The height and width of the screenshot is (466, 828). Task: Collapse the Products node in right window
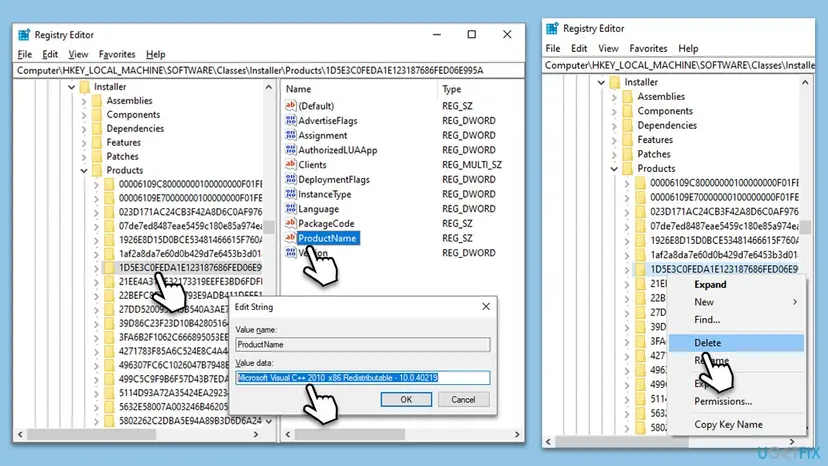point(614,169)
